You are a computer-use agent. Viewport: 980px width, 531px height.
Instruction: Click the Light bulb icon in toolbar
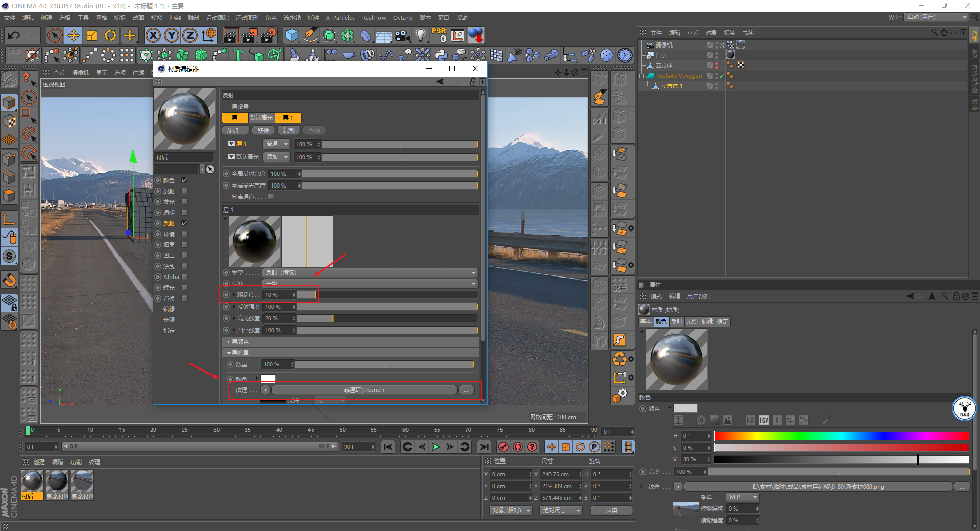pyautogui.click(x=420, y=35)
